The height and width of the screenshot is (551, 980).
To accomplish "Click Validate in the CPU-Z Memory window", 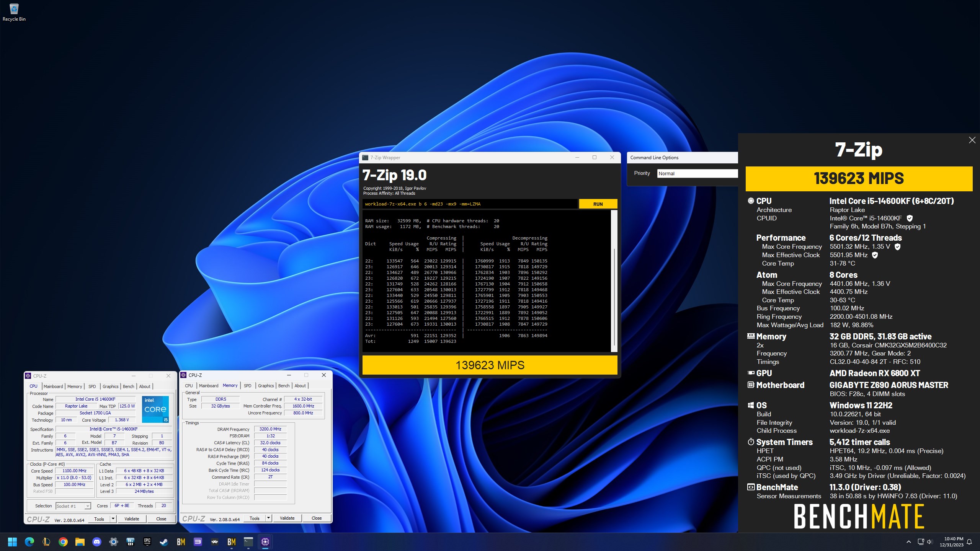I will (287, 518).
